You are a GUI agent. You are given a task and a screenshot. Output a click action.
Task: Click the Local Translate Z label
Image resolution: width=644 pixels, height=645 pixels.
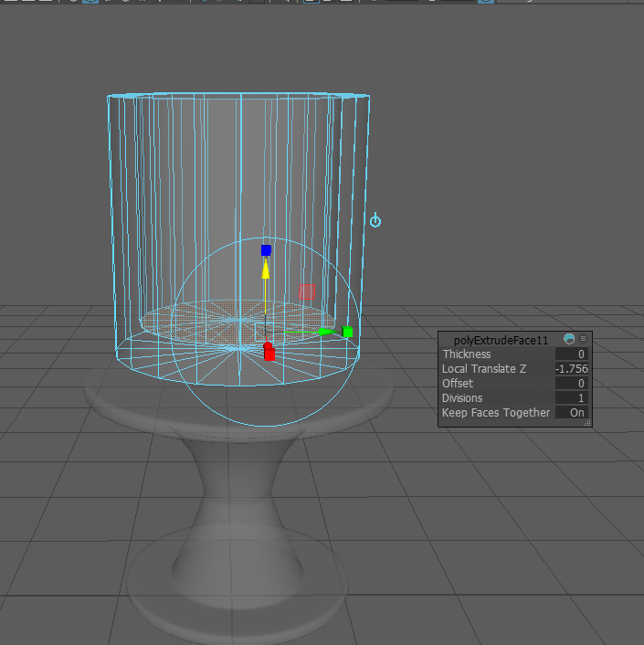click(484, 369)
